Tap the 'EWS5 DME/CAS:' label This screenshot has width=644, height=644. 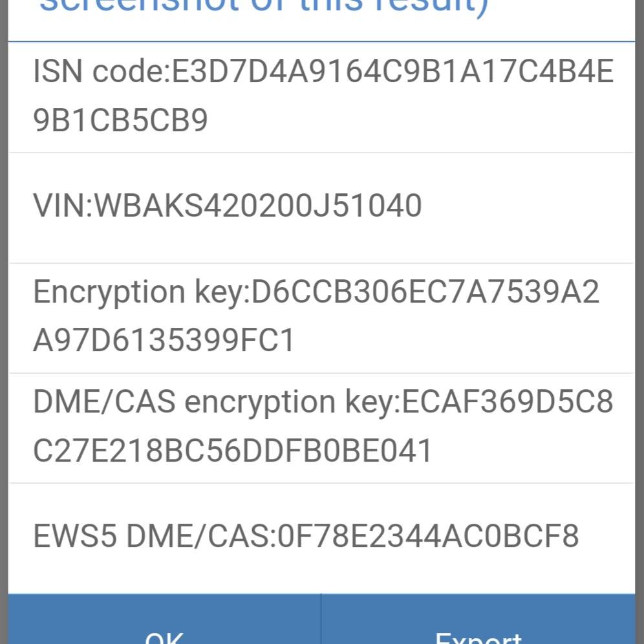coord(155,536)
